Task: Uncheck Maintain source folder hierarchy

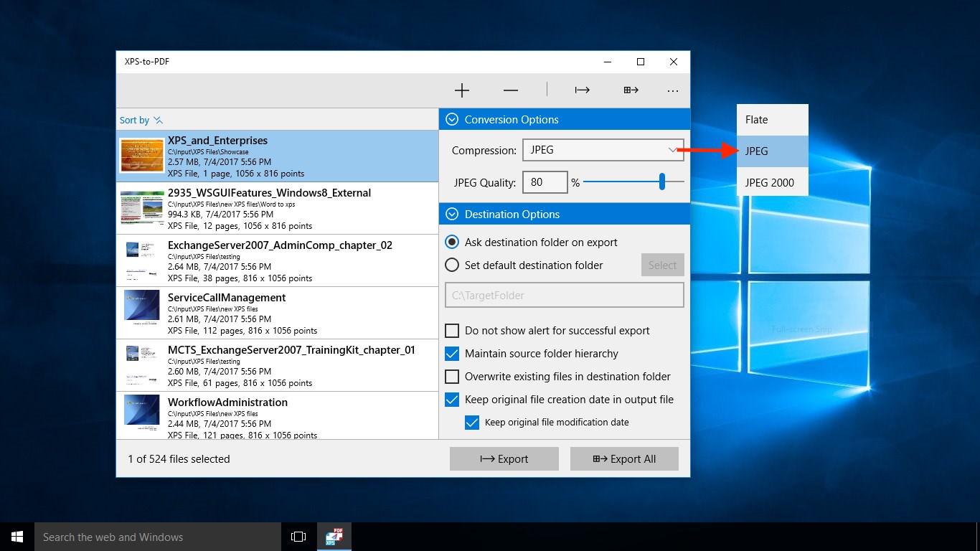Action: pos(452,354)
